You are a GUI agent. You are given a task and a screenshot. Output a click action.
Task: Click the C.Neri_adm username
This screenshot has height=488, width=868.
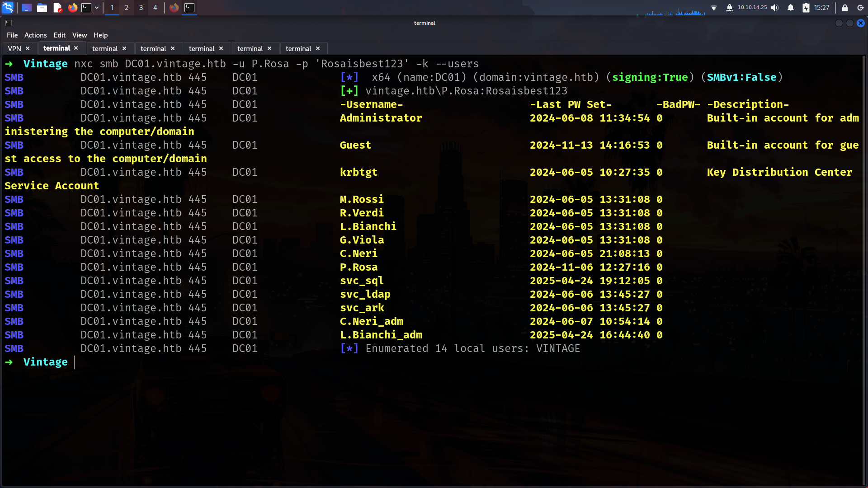[x=371, y=321]
